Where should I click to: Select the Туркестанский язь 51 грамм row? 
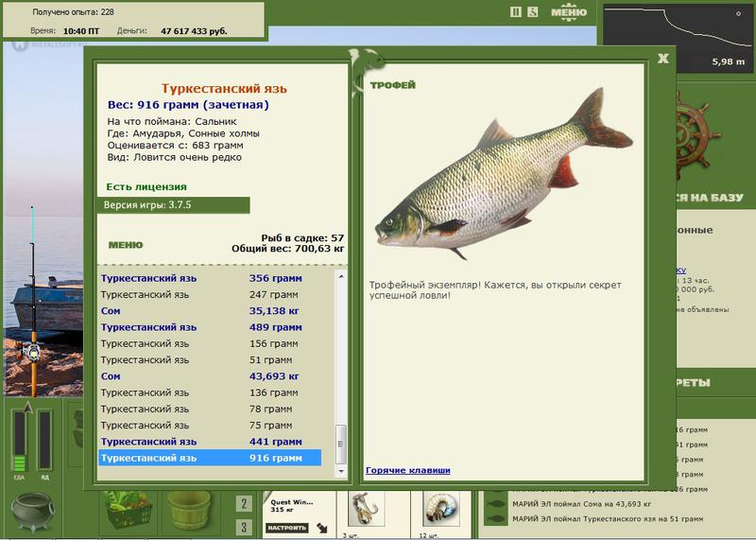coord(210,360)
